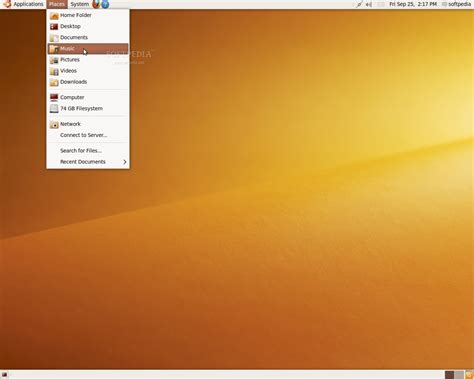The image size is (474, 379).
Task: Click the Pictures folder icon
Action: [54, 60]
